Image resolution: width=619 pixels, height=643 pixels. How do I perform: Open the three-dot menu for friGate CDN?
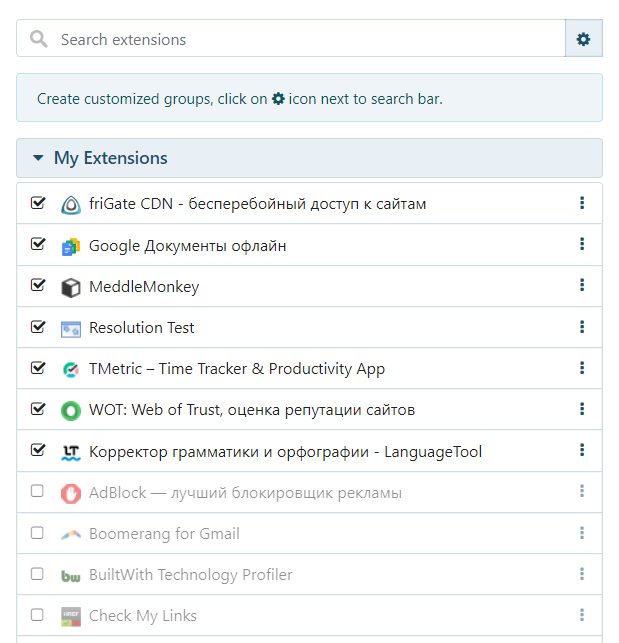coord(582,203)
